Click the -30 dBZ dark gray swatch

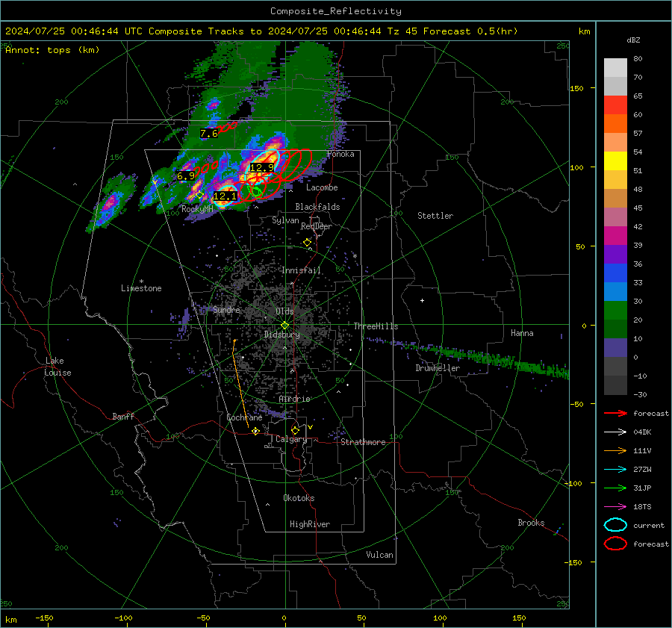615,385
